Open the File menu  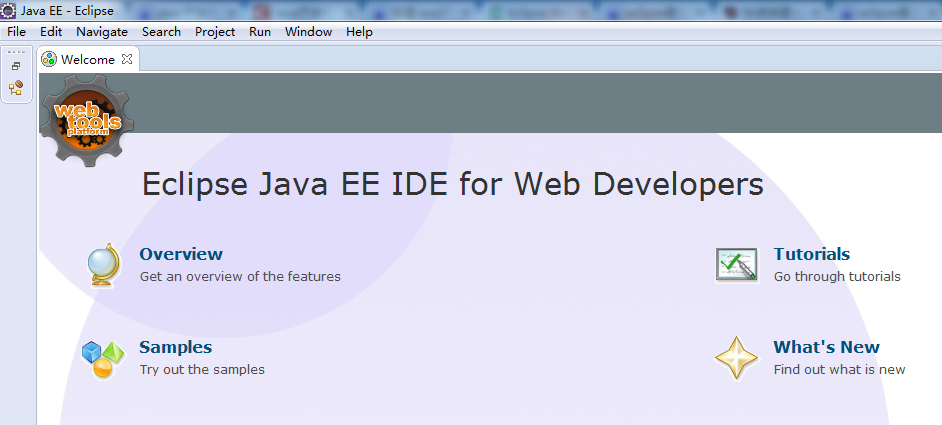coord(16,32)
